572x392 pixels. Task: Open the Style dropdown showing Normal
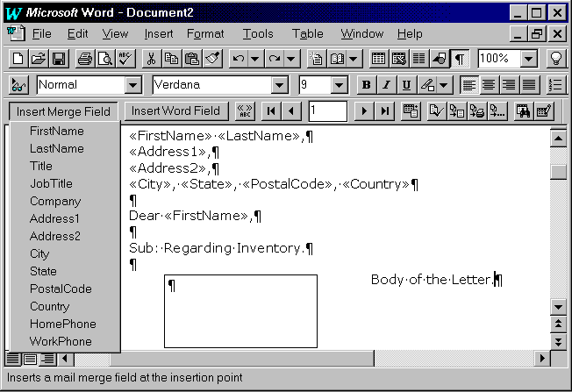(133, 85)
